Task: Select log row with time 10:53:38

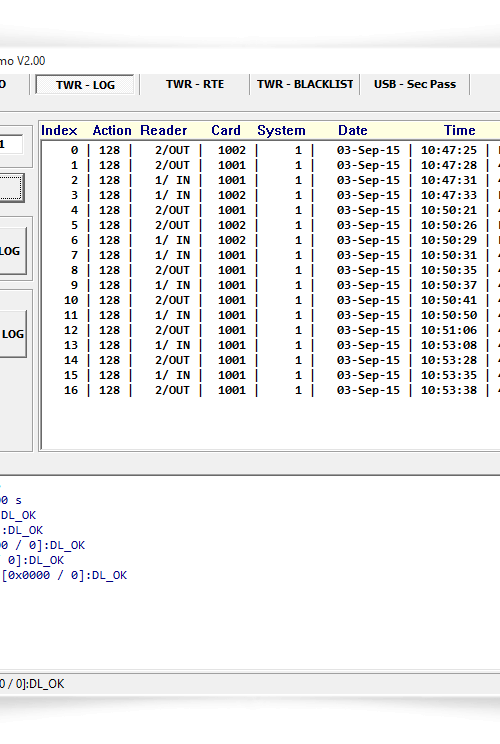Action: [271, 391]
